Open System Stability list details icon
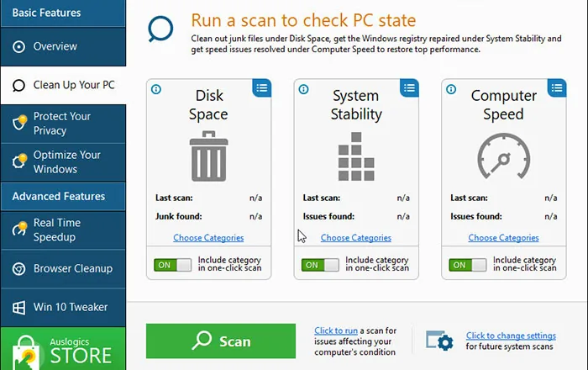 [x=409, y=87]
